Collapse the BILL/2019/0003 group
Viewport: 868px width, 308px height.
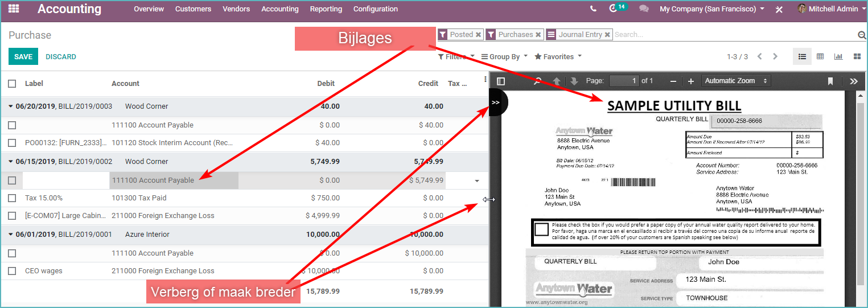[x=11, y=106]
